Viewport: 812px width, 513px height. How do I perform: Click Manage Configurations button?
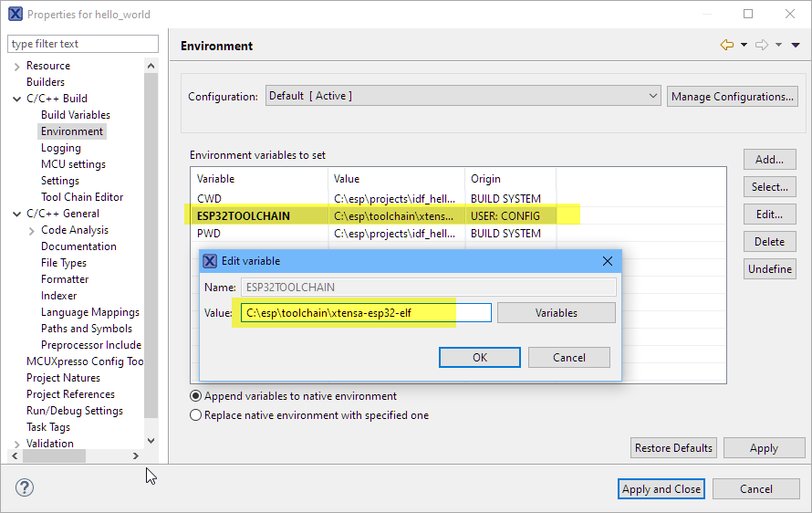point(733,96)
